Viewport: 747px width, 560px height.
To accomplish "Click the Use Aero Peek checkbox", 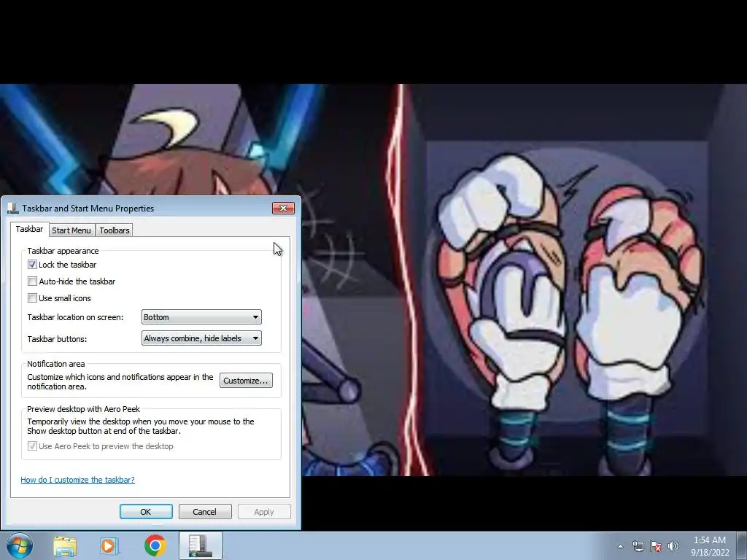I will click(x=32, y=446).
